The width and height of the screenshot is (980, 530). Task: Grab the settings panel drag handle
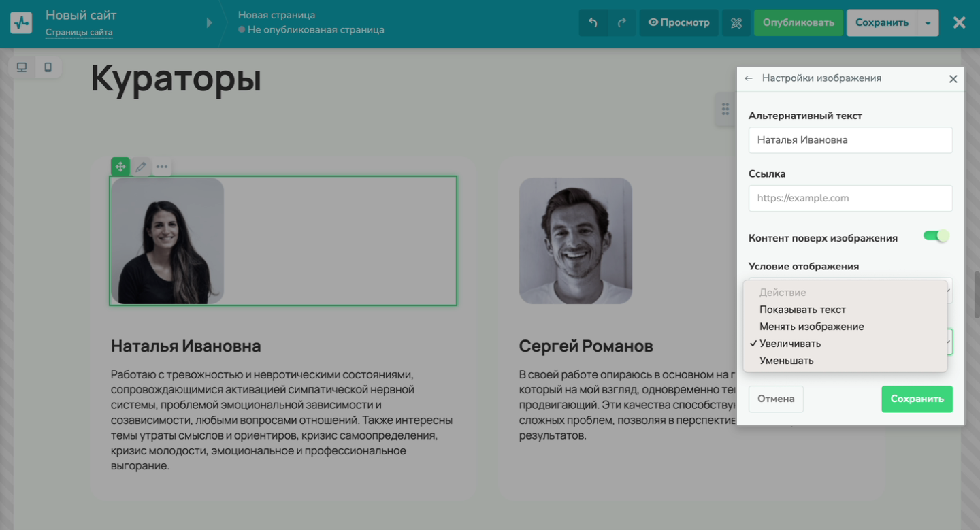point(725,109)
